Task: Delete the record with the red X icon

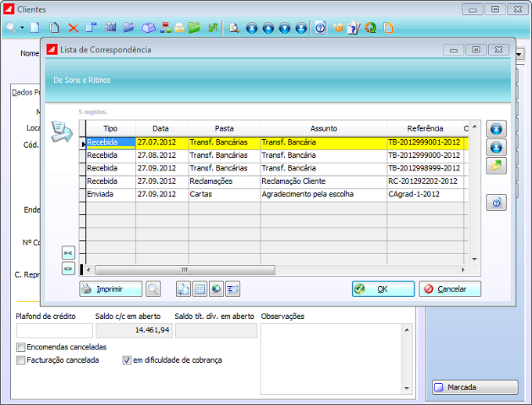Action: click(x=74, y=28)
